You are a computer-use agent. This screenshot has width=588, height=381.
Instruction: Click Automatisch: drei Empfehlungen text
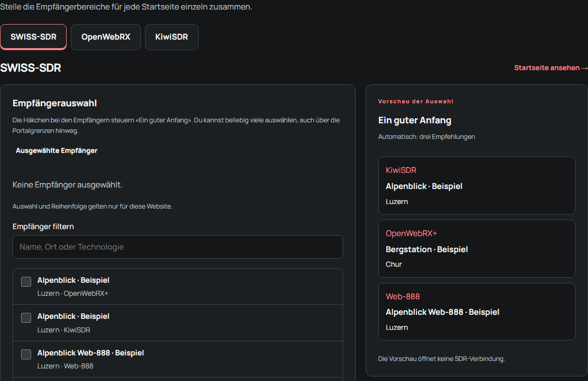coord(426,137)
